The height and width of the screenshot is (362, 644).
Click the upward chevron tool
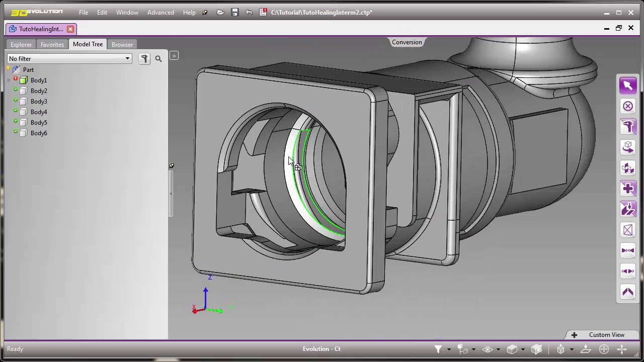coord(628,292)
